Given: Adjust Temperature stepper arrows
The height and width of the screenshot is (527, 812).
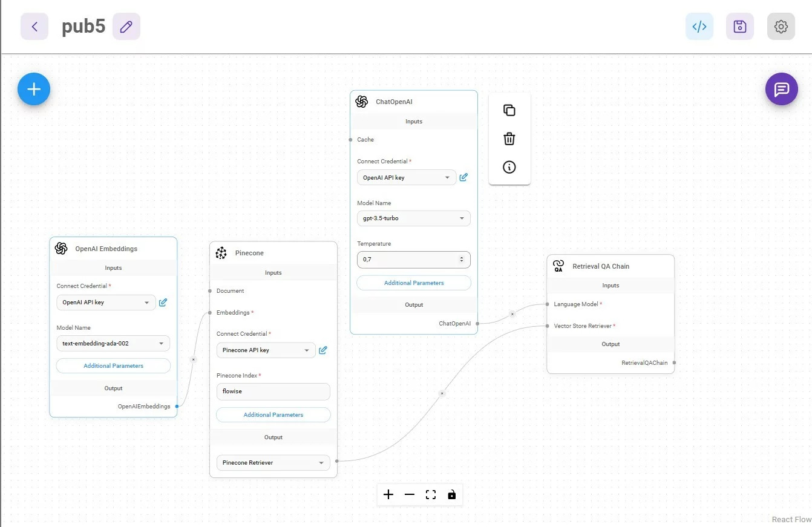Looking at the screenshot, I should coord(462,260).
